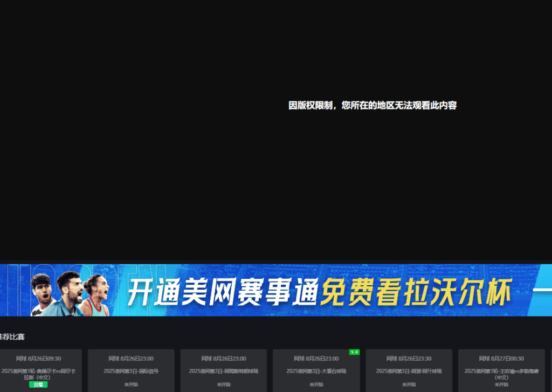
Task: Click the 推荐比赛 section heading
Action: 12,337
